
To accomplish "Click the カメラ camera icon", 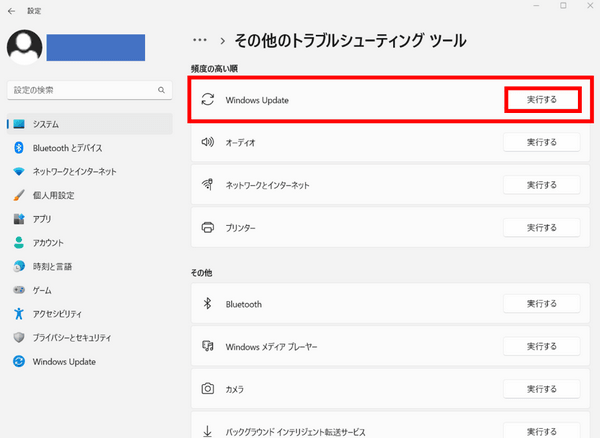I will (x=208, y=389).
